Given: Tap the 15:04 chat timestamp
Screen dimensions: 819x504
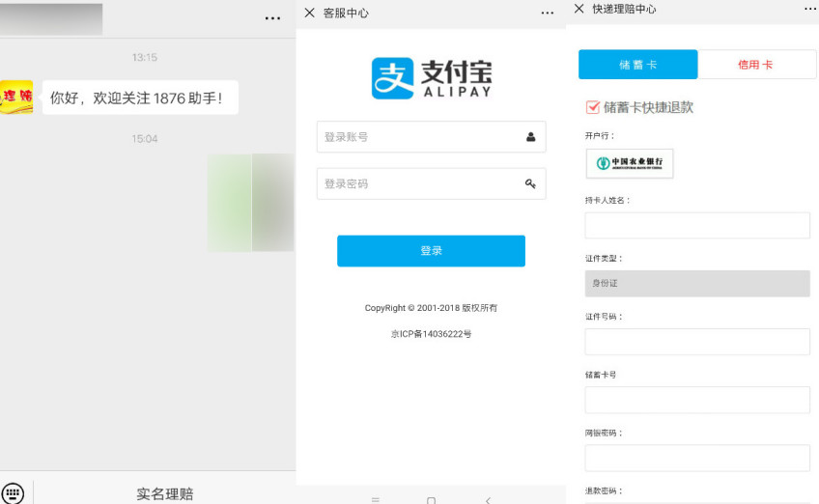Looking at the screenshot, I should click(x=145, y=139).
